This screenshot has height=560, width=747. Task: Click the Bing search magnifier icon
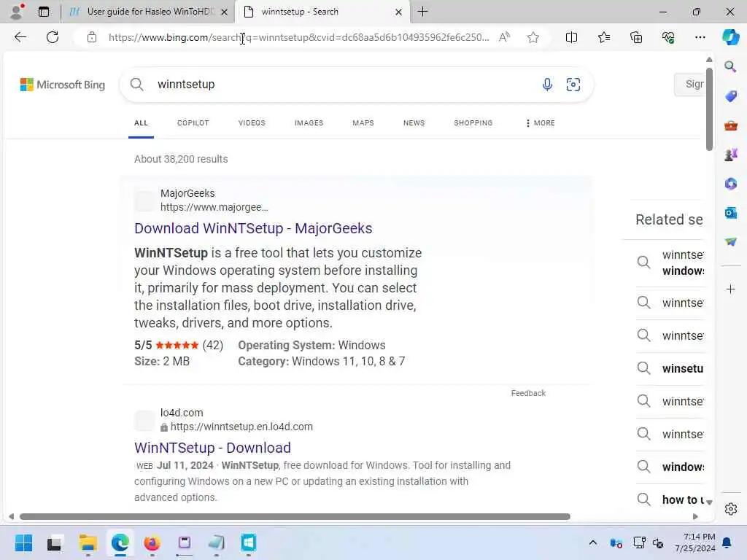(136, 85)
